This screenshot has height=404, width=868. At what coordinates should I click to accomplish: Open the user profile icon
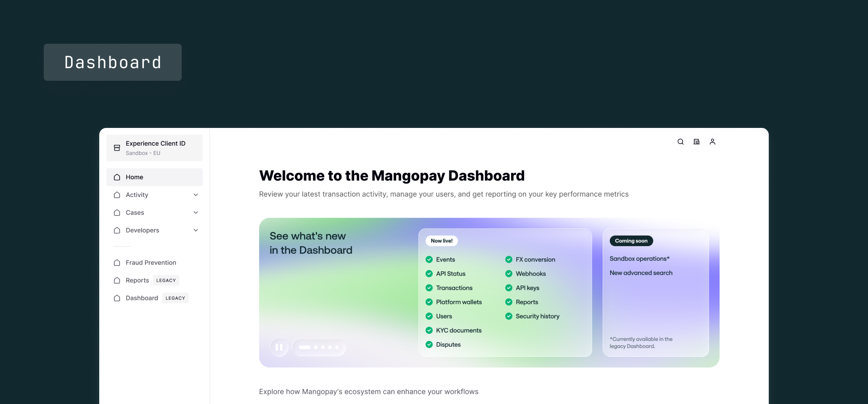pos(712,142)
